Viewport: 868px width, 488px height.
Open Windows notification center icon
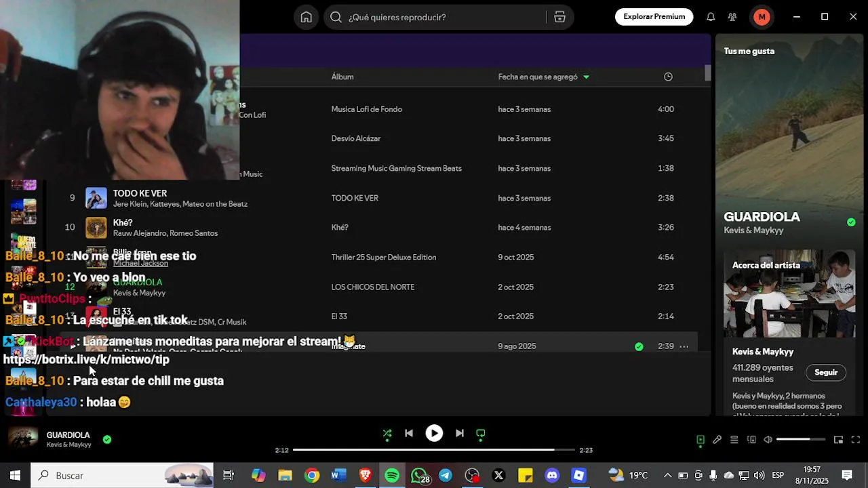click(847, 476)
